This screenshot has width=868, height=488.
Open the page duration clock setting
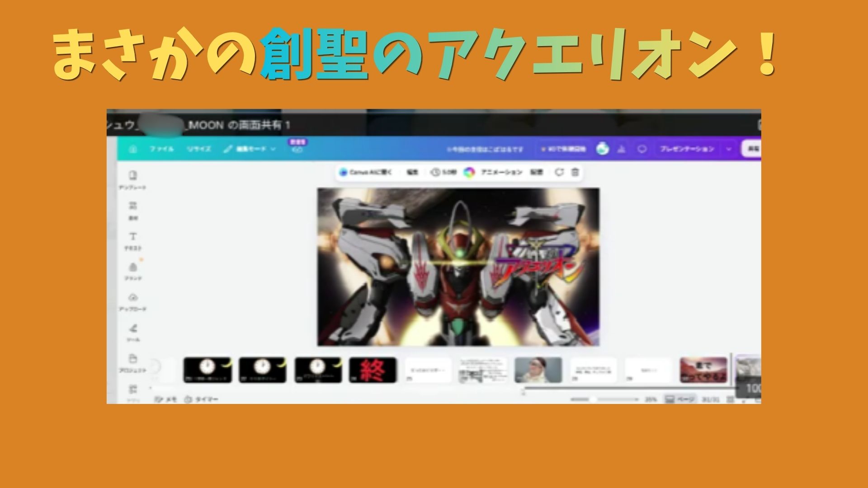pos(443,172)
